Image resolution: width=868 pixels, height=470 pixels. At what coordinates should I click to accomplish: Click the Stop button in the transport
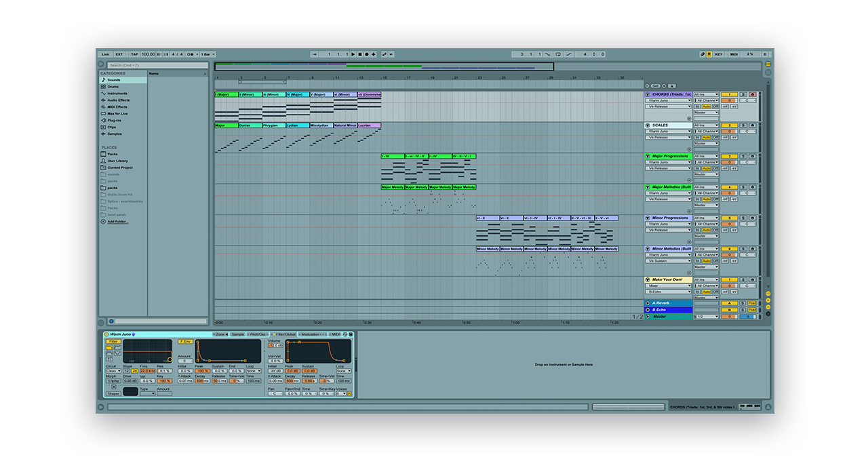point(360,54)
